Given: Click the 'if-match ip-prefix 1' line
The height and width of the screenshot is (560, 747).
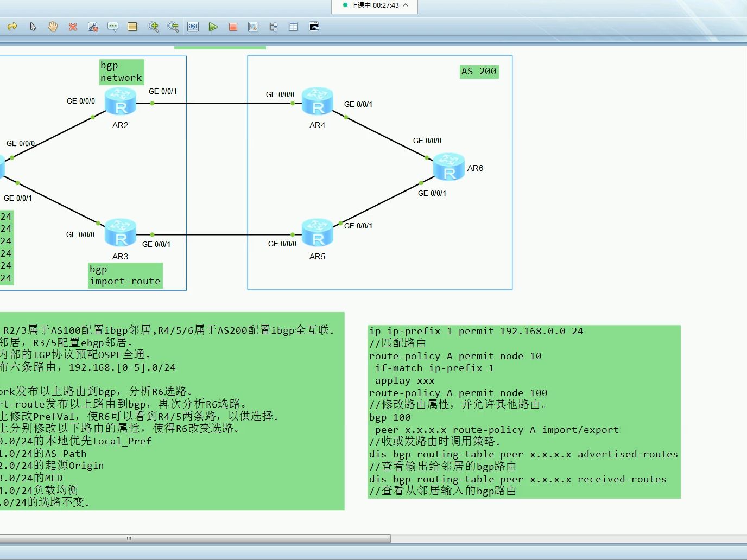Looking at the screenshot, I should coord(434,368).
